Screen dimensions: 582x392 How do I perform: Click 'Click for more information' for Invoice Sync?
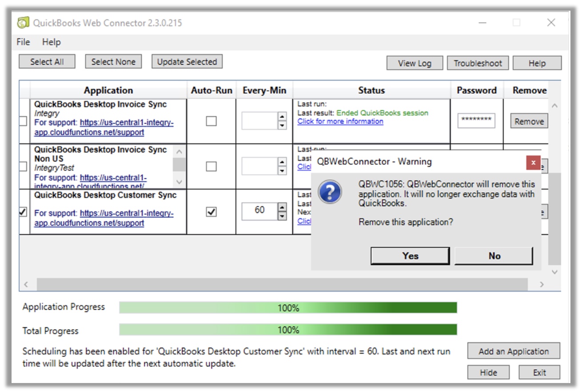(x=340, y=121)
